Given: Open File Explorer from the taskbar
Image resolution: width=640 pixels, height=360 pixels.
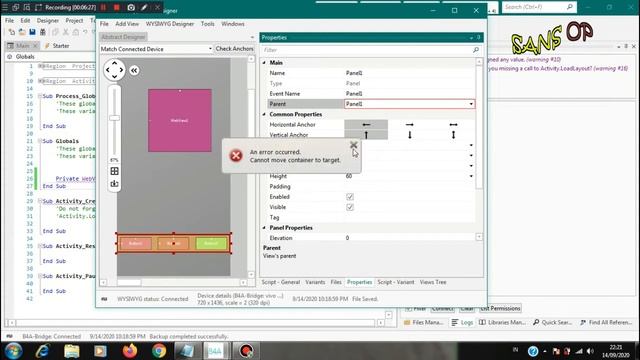Looking at the screenshot, I should coord(71,351).
